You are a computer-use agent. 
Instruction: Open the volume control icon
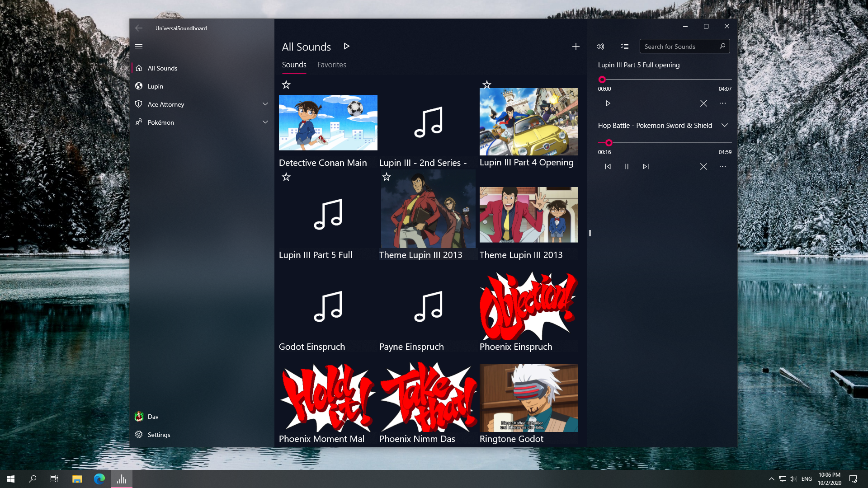600,47
